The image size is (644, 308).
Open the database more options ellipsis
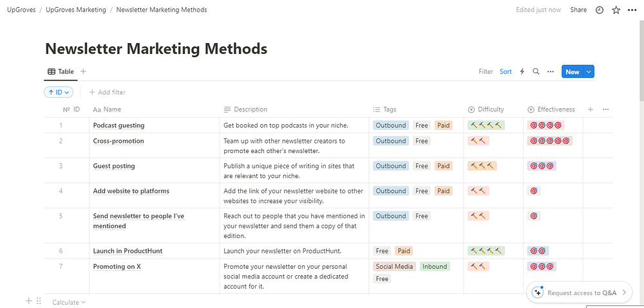point(550,72)
